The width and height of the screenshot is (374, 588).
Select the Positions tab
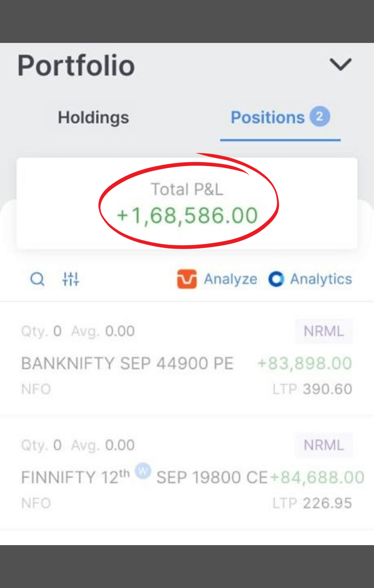coord(268,118)
